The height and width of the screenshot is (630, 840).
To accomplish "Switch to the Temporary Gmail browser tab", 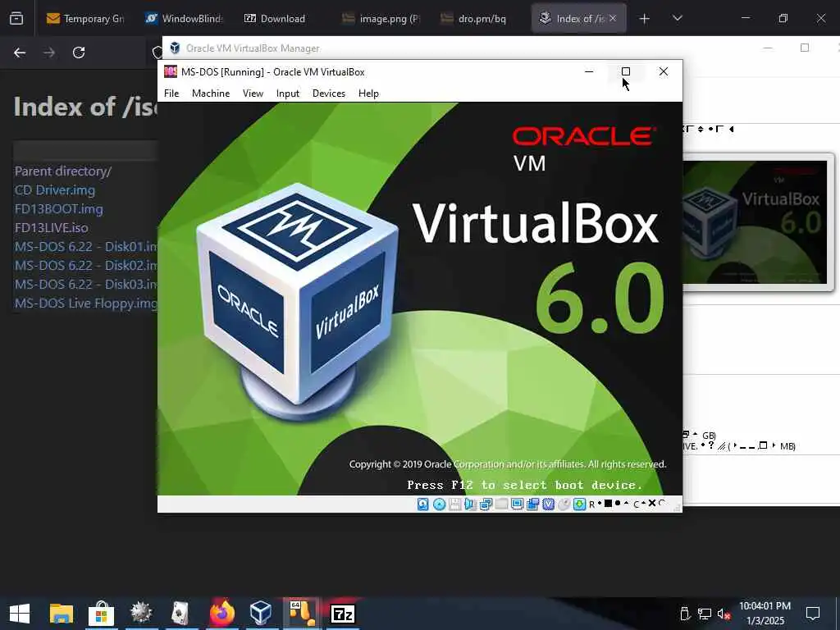I will 85,19.
